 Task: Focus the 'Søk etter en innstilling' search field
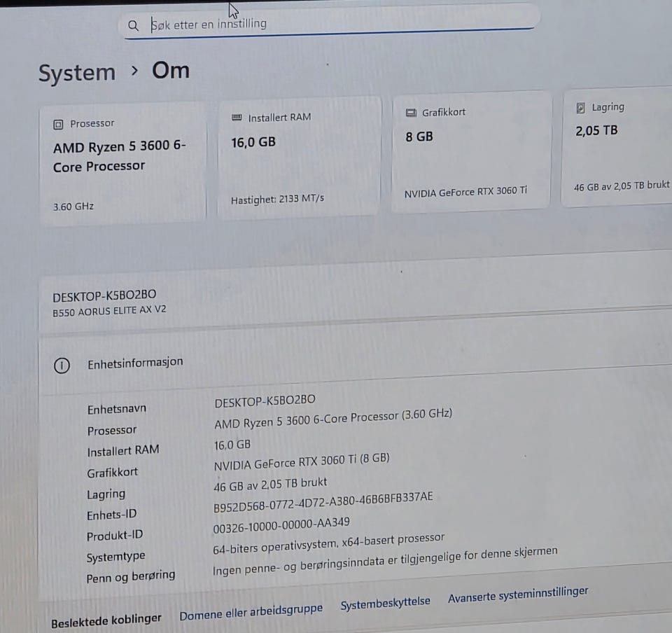[329, 24]
